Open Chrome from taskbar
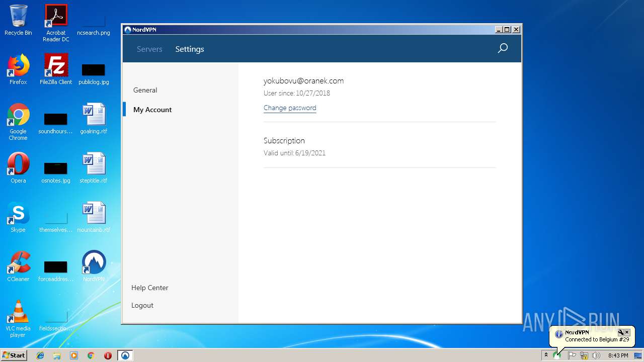Viewport: 644px width, 362px height. 91,355
